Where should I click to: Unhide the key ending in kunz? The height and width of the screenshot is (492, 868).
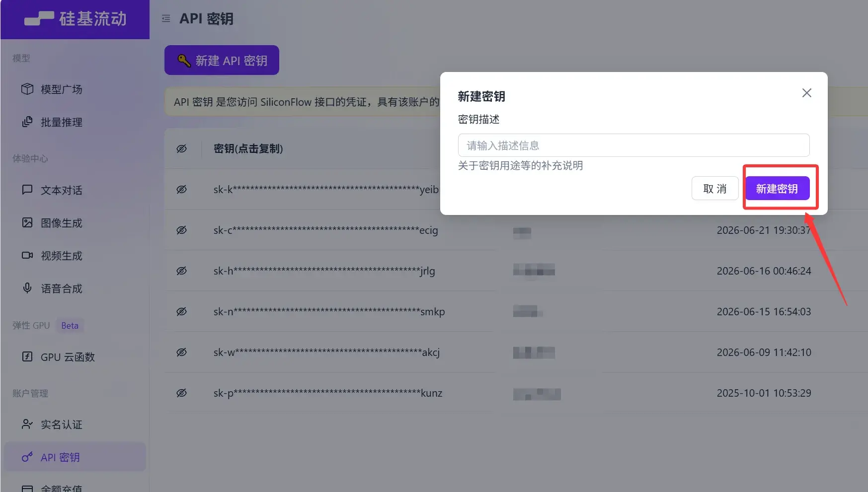pyautogui.click(x=182, y=393)
